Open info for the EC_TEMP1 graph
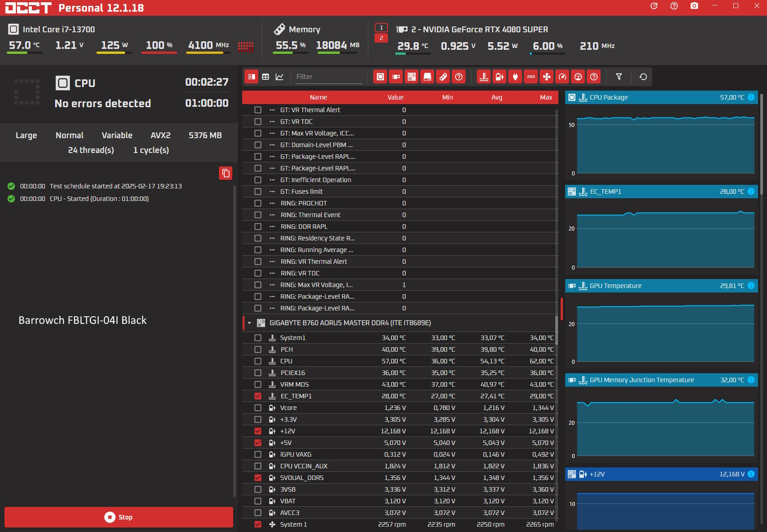The image size is (767, 532). coord(751,192)
